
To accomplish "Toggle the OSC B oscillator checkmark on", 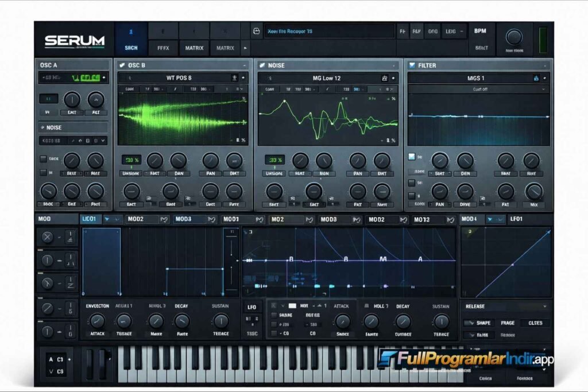I will [x=122, y=65].
